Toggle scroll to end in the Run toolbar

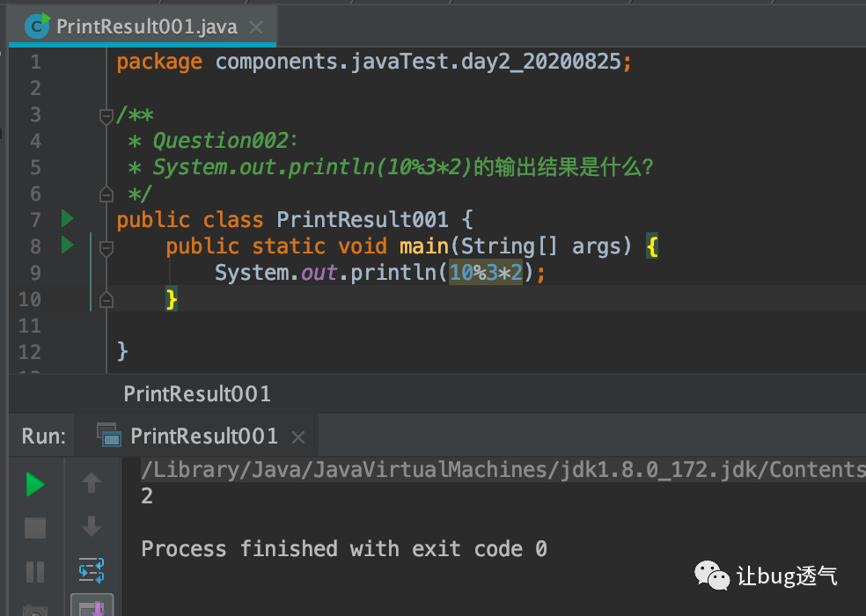[x=92, y=606]
